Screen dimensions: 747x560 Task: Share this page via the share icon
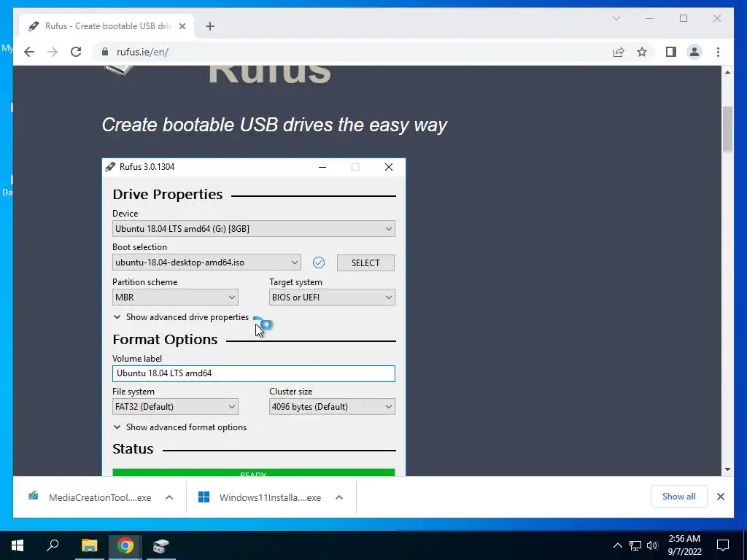point(619,52)
